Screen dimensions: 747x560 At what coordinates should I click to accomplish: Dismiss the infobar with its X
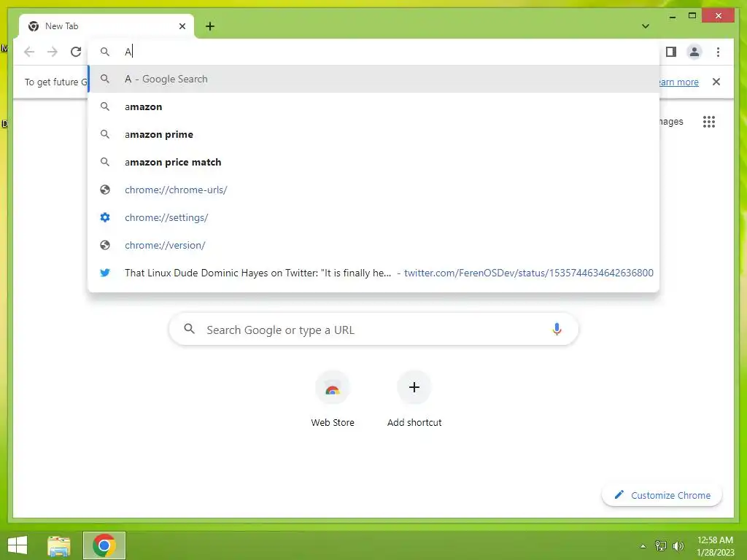coord(716,82)
